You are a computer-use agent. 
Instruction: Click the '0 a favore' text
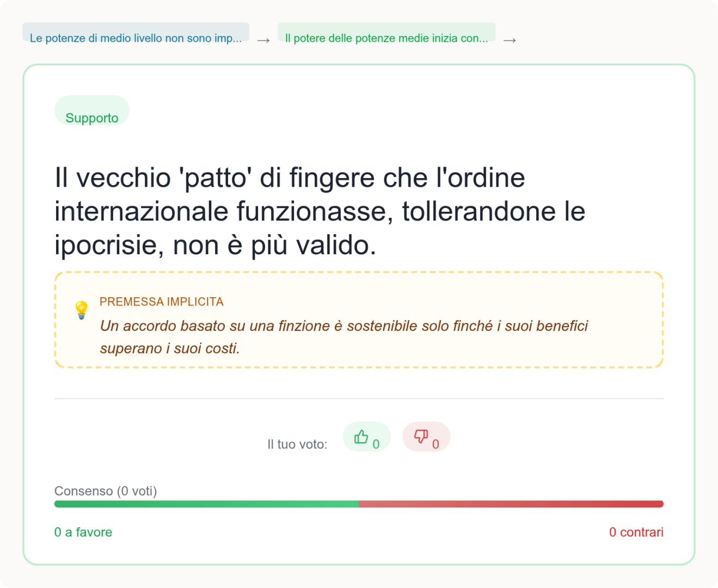83,532
